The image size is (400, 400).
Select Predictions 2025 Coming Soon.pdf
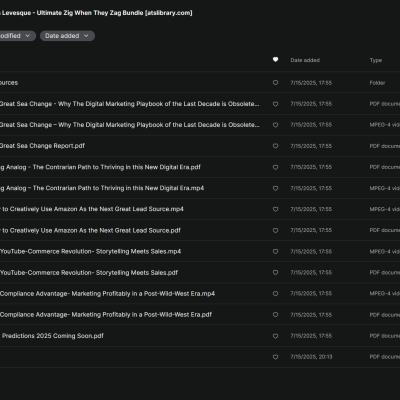[52, 336]
